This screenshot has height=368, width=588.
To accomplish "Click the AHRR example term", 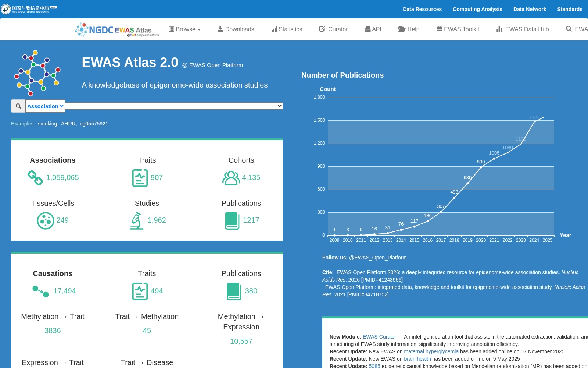I will pyautogui.click(x=68, y=124).
